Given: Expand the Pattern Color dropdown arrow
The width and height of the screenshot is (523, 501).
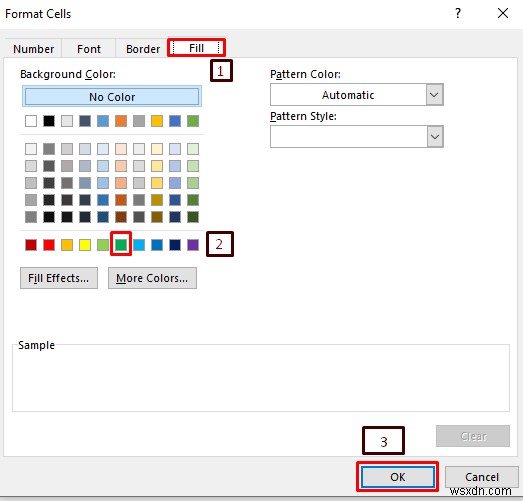Looking at the screenshot, I should (x=434, y=95).
